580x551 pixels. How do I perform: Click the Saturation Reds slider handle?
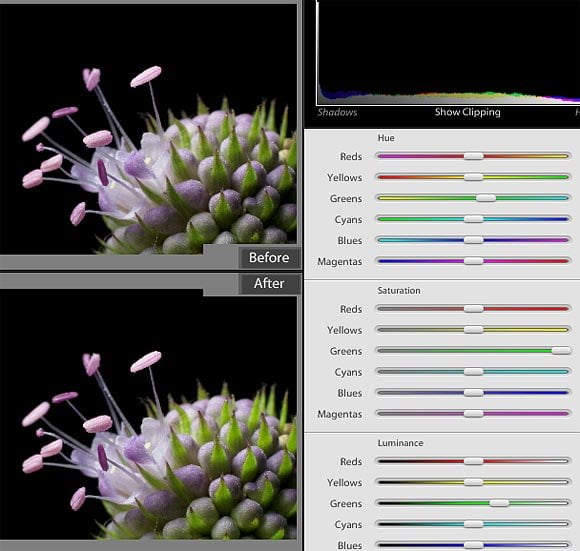[x=473, y=309]
